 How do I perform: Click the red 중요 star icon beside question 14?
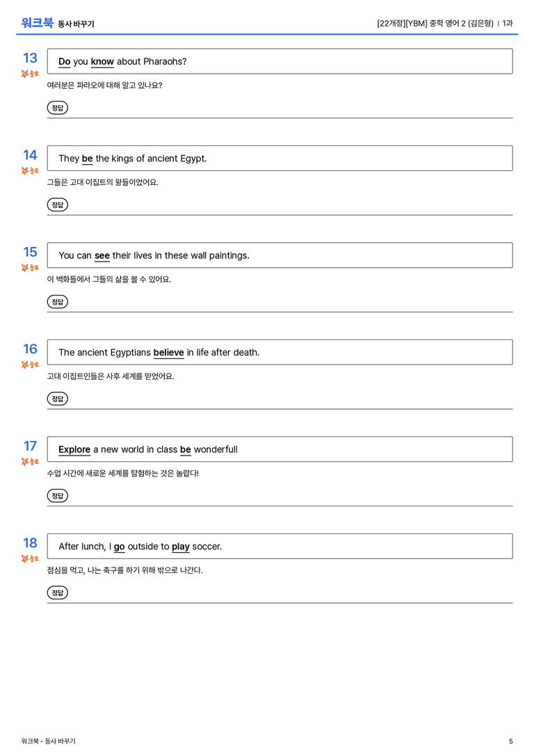point(24,170)
